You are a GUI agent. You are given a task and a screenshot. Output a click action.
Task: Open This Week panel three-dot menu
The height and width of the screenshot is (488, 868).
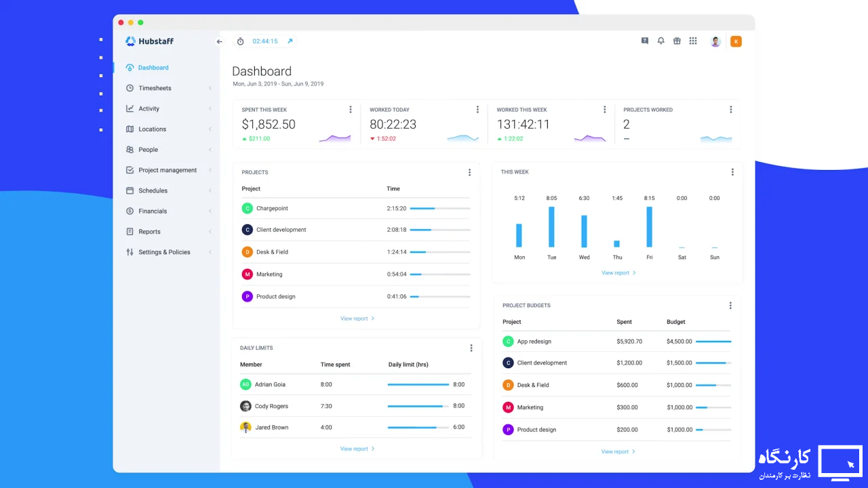pos(732,172)
